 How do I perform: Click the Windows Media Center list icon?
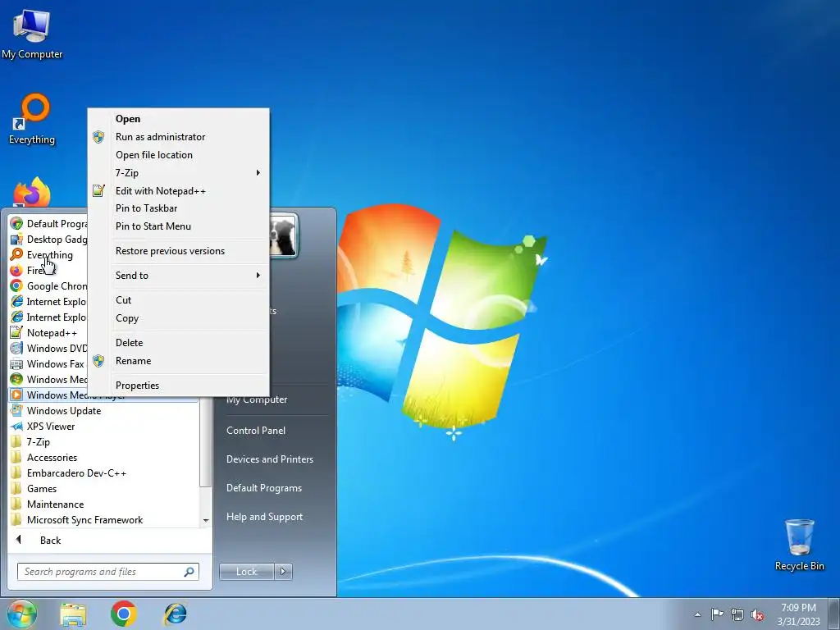(x=16, y=379)
